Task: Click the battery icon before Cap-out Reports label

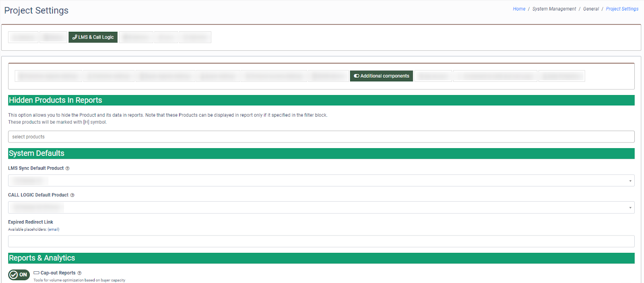Action: 36,273
